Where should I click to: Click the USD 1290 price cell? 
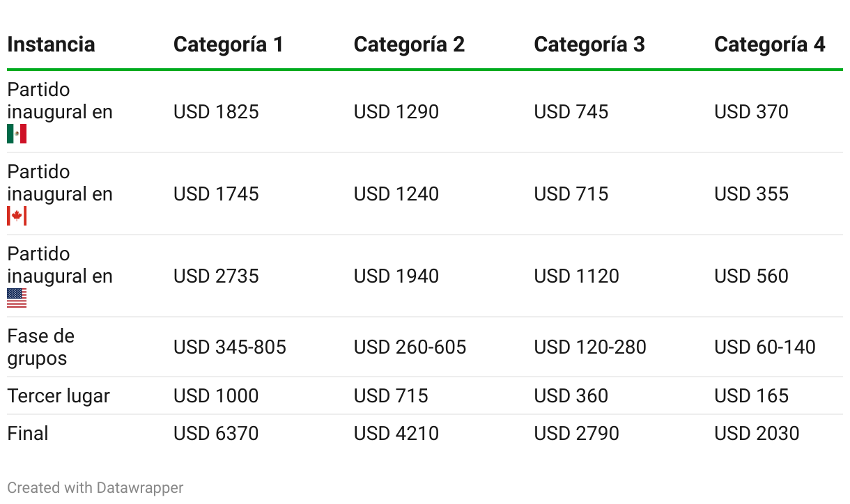pyautogui.click(x=396, y=112)
